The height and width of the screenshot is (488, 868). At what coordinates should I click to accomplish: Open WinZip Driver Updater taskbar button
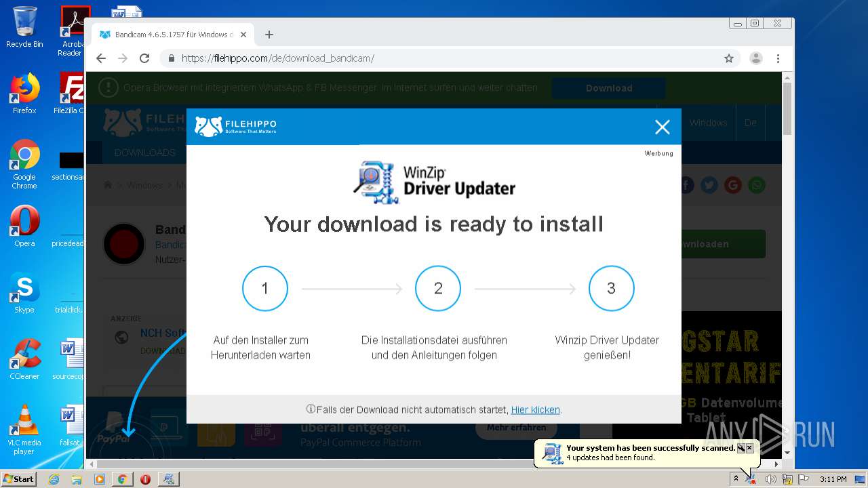click(x=168, y=479)
